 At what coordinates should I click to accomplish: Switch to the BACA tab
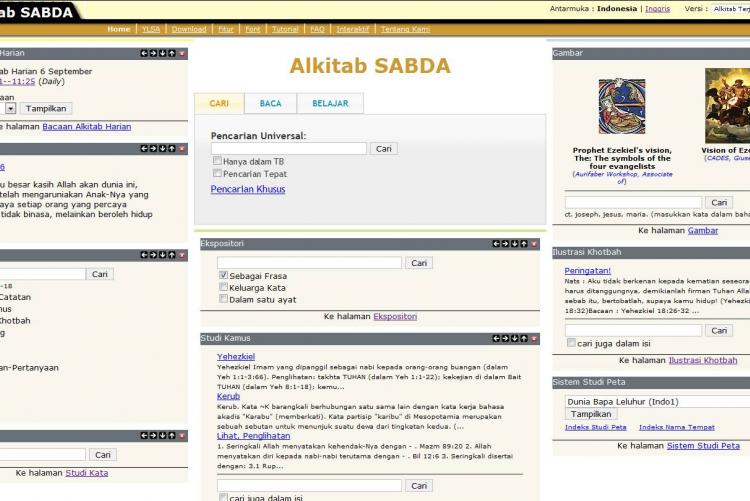(270, 103)
